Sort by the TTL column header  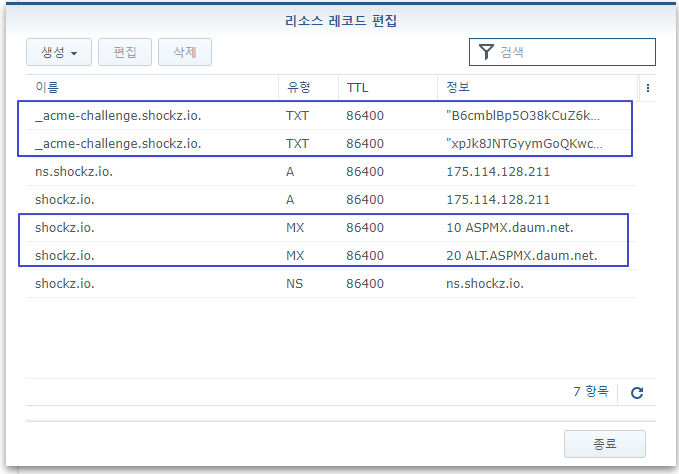[x=386, y=88]
